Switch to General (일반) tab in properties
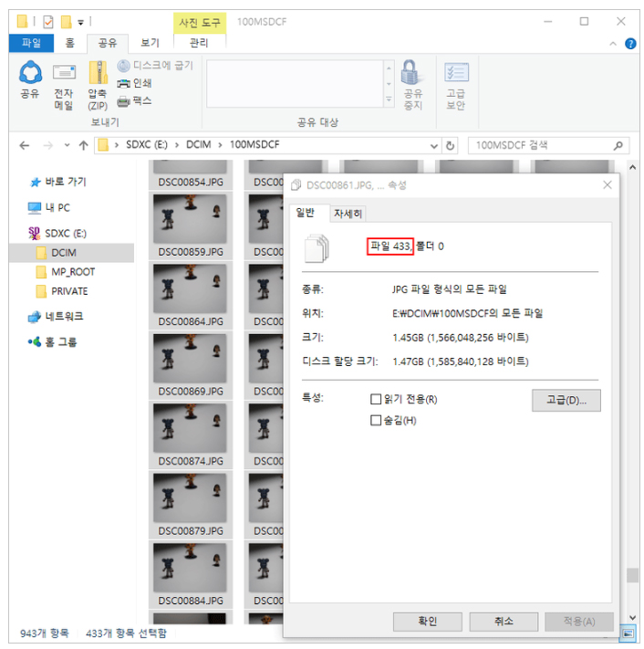Viewport: 644px width, 649px height. (x=306, y=214)
